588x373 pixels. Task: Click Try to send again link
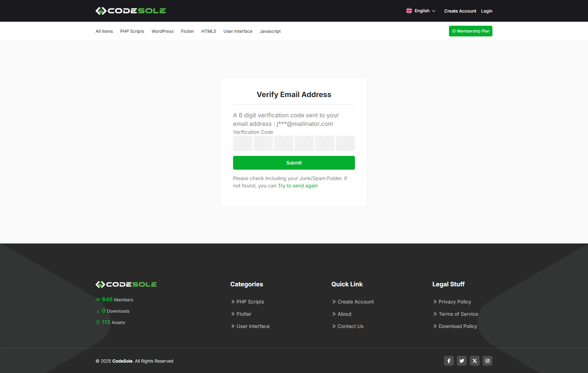tap(298, 186)
